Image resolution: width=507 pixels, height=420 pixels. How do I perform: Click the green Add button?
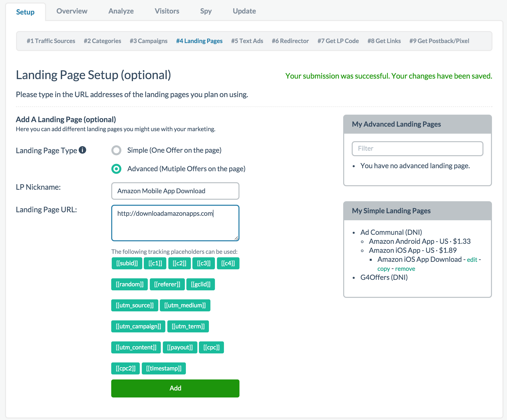(175, 388)
